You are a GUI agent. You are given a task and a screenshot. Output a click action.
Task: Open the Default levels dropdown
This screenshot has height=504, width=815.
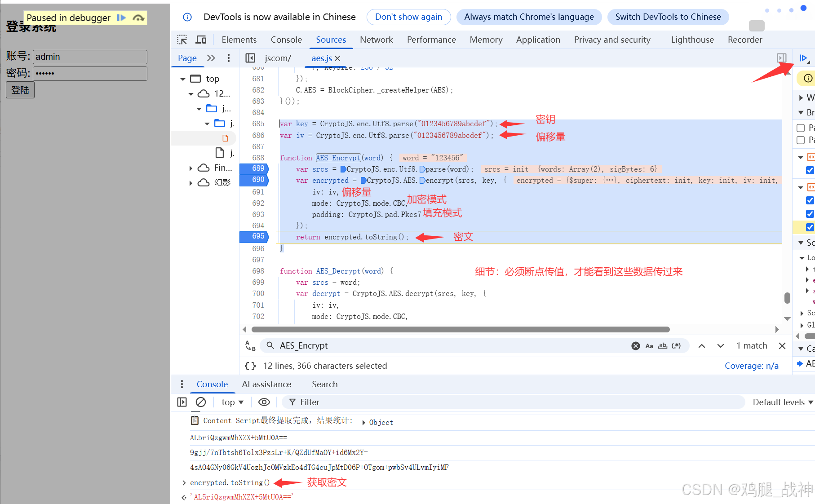point(783,402)
